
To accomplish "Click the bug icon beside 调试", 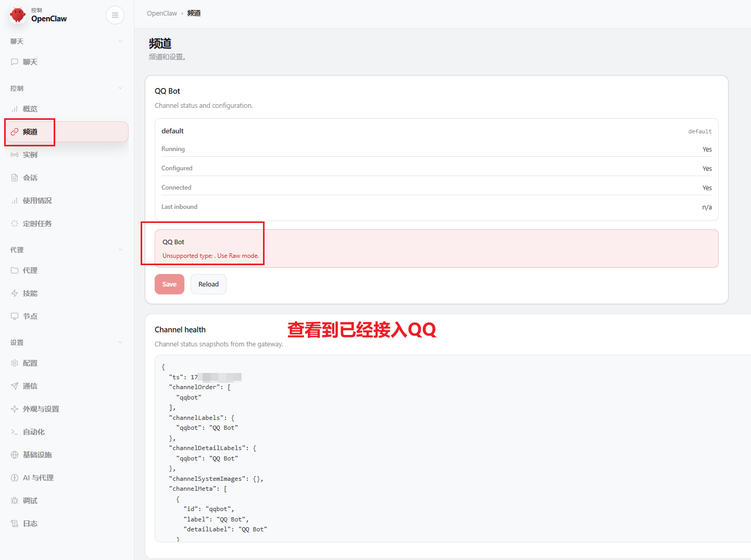I will click(15, 501).
